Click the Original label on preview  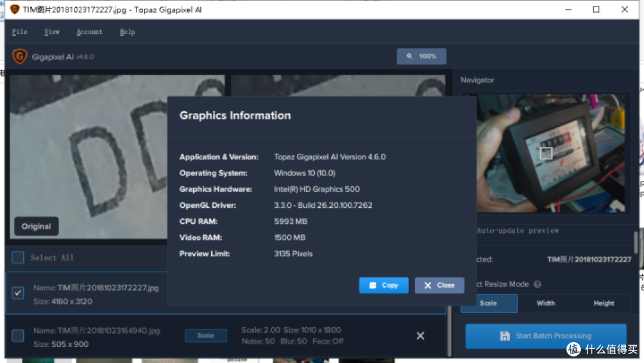tap(36, 226)
